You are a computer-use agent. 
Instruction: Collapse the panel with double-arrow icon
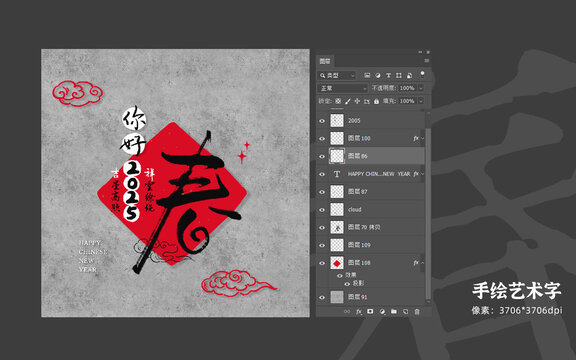(421, 52)
